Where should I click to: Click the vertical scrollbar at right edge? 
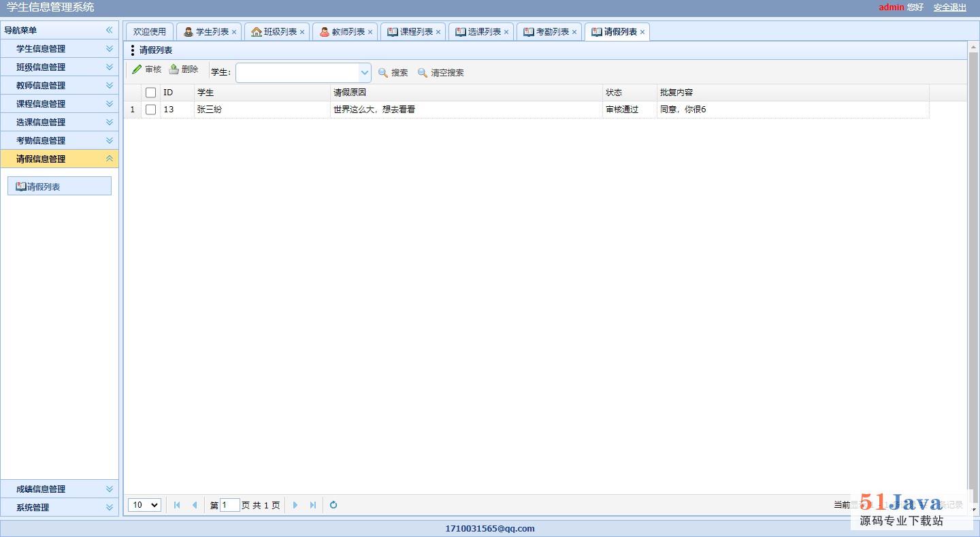click(x=973, y=278)
